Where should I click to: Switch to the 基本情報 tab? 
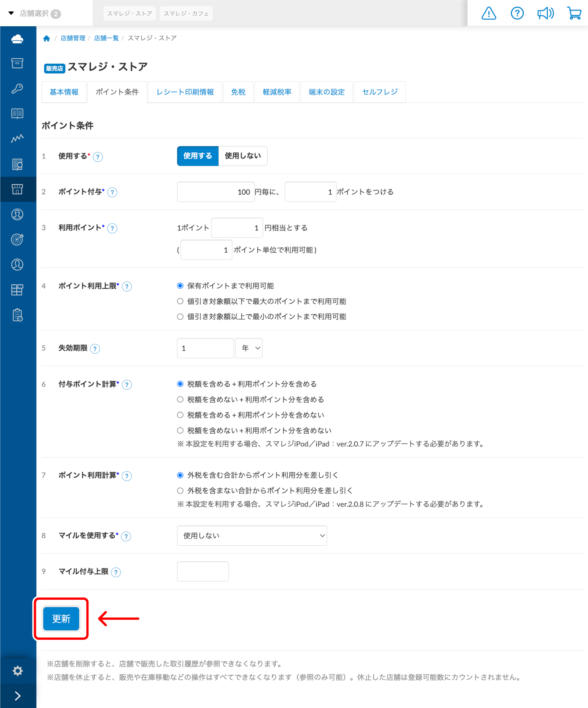[64, 92]
